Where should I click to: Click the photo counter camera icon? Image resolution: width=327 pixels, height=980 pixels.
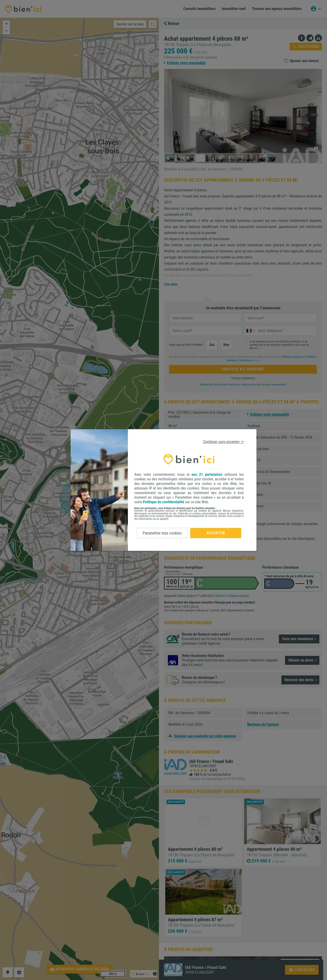point(316,148)
